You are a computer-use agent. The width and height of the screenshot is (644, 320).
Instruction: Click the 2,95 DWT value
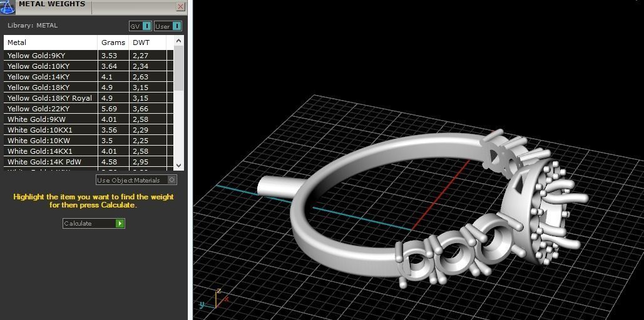pos(140,162)
